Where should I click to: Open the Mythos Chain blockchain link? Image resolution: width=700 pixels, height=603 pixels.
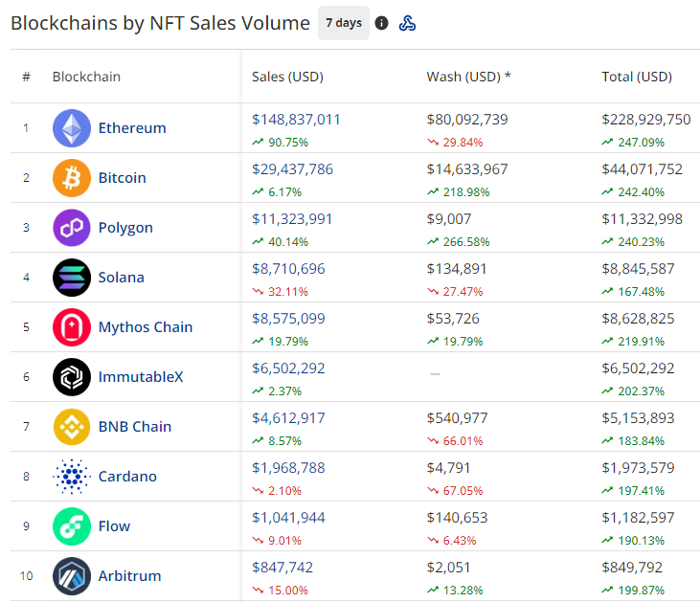[x=146, y=327]
